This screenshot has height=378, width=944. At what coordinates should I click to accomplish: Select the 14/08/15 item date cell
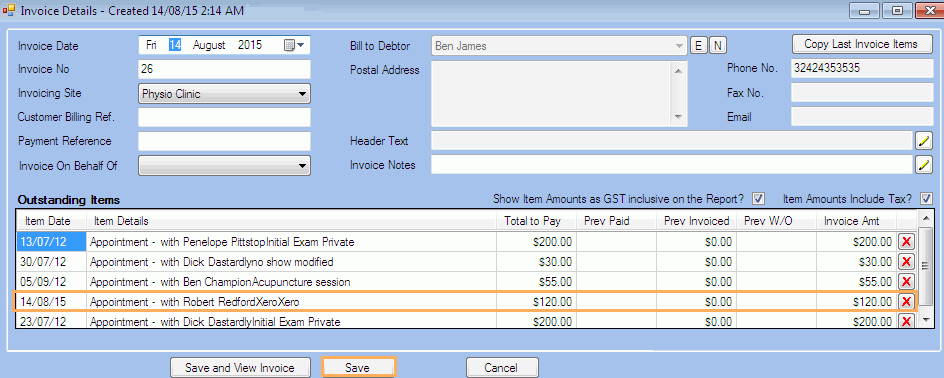52,302
